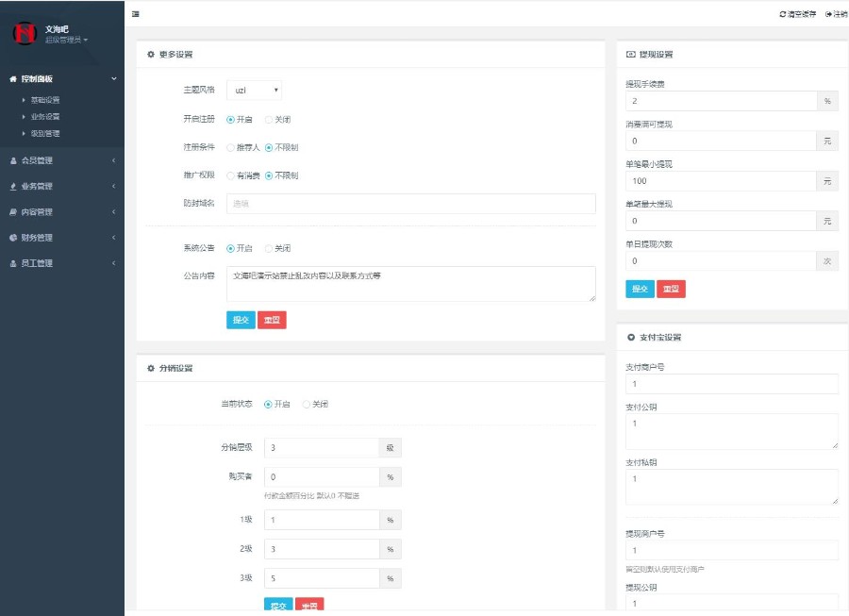This screenshot has width=849, height=616.
Task: Select 推荐人 for 注册条件
Action: tap(231, 147)
